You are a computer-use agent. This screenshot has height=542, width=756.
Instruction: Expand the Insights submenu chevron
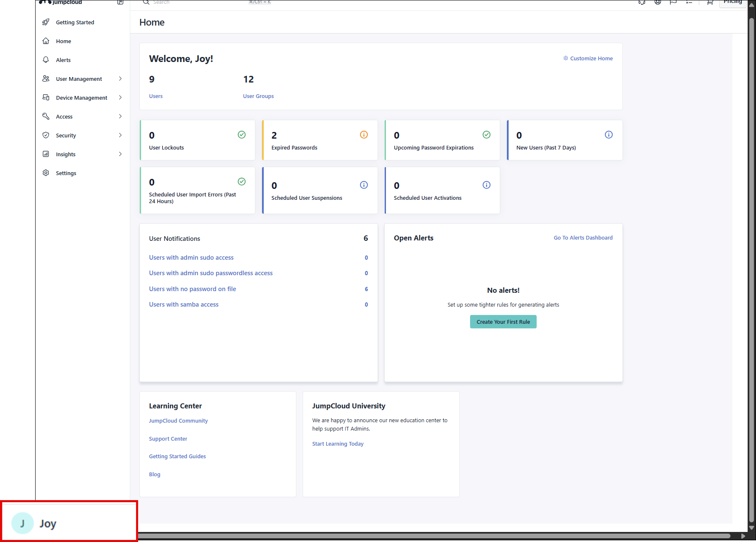point(120,154)
